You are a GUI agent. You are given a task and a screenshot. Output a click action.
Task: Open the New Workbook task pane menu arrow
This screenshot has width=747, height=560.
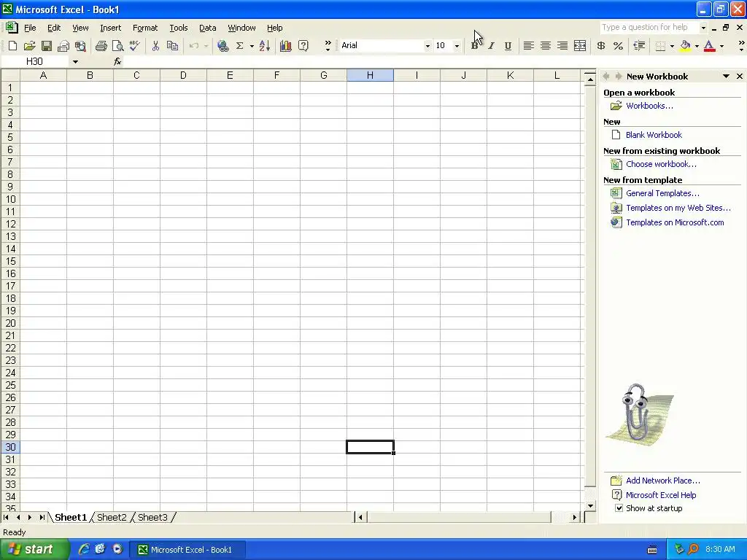(x=726, y=76)
